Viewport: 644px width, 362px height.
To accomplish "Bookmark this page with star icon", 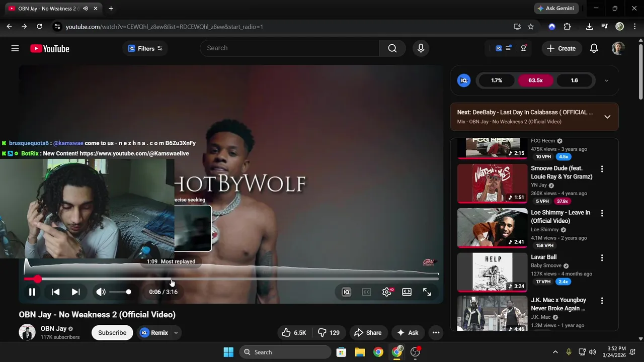I will pos(531,27).
